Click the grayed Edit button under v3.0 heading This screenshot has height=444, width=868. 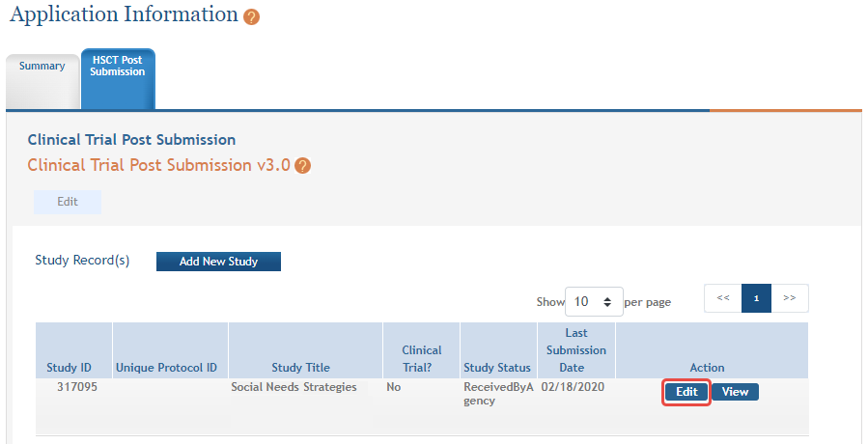[68, 202]
